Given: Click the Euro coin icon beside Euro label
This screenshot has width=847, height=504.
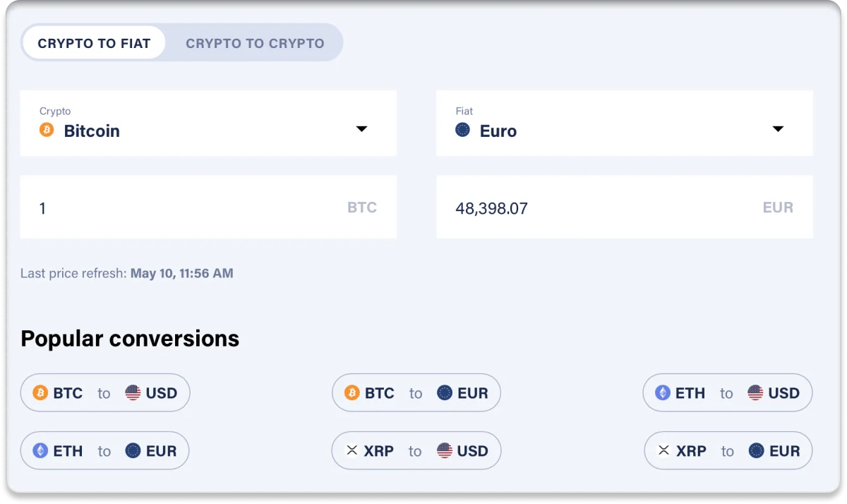Looking at the screenshot, I should [464, 130].
